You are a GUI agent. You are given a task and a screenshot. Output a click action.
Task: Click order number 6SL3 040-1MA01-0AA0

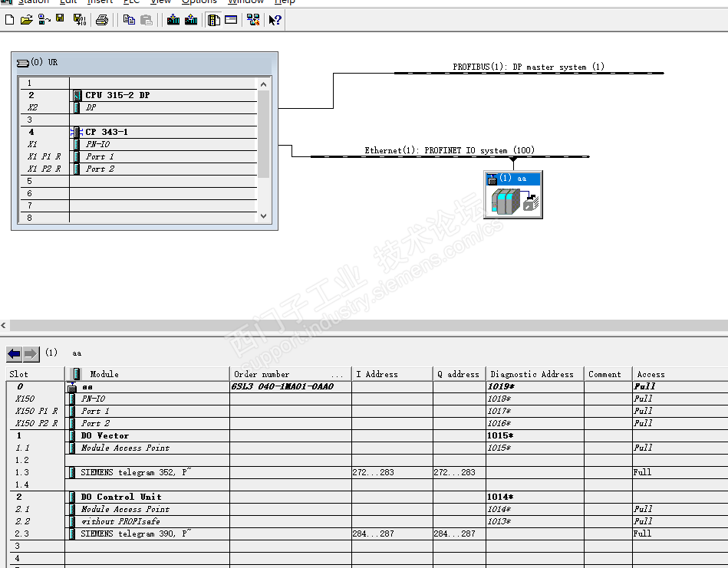pyautogui.click(x=282, y=386)
